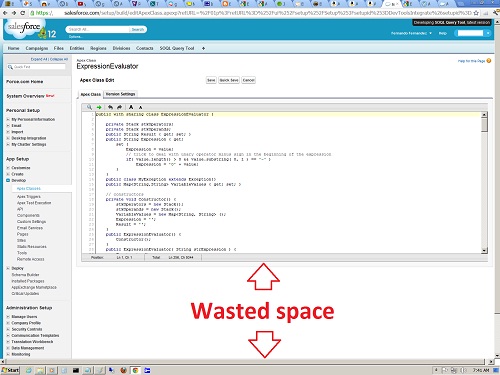Launch Firefox from the taskbar

tap(123, 370)
